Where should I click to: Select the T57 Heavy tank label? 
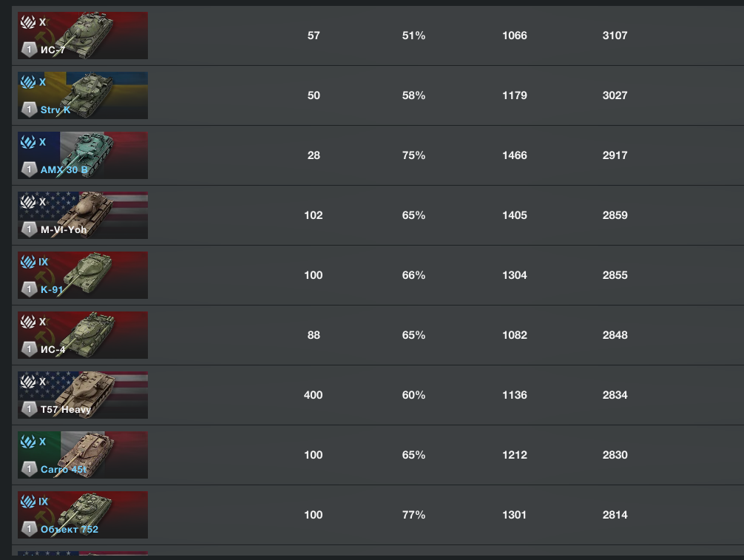point(66,410)
